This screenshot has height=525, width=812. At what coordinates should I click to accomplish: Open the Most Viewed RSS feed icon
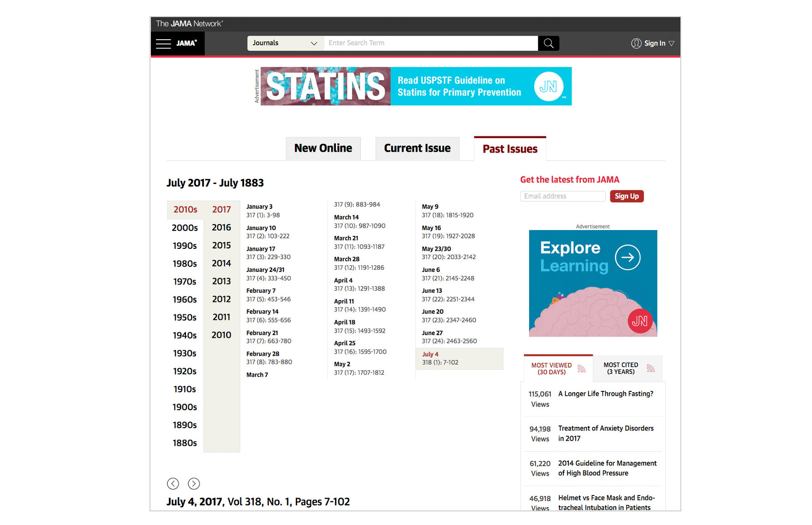tap(581, 369)
